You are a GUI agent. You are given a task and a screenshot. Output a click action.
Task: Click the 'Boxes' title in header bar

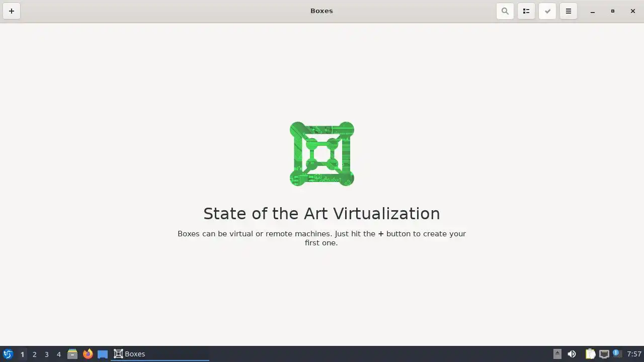pos(321,11)
